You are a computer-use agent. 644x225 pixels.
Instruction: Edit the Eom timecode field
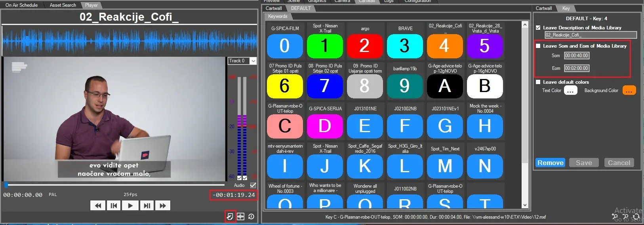click(577, 68)
